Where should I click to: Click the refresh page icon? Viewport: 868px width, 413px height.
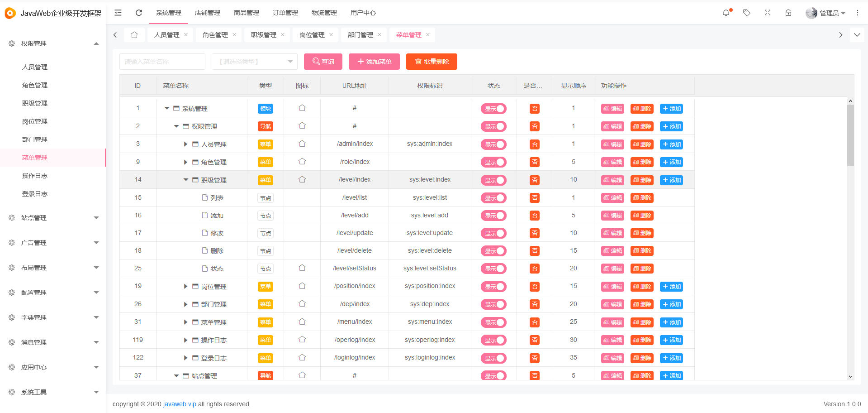[x=138, y=13]
